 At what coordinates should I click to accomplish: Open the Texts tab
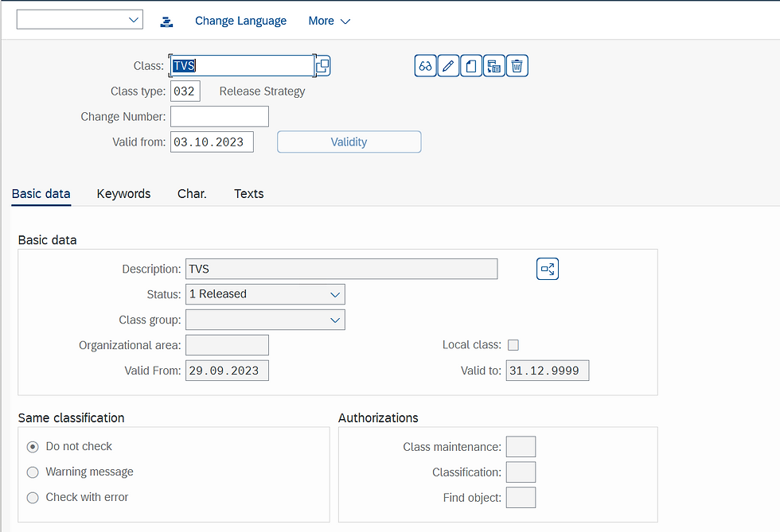coord(248,194)
